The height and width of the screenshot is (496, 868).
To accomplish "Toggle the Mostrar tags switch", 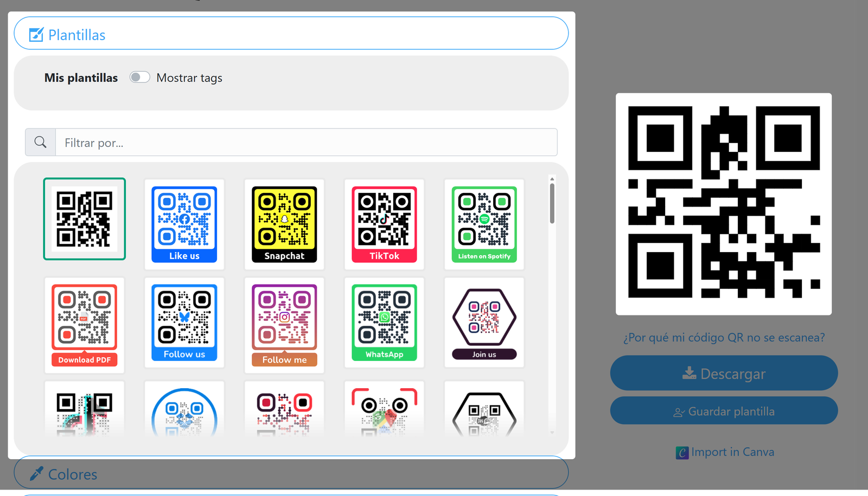I will pyautogui.click(x=139, y=78).
